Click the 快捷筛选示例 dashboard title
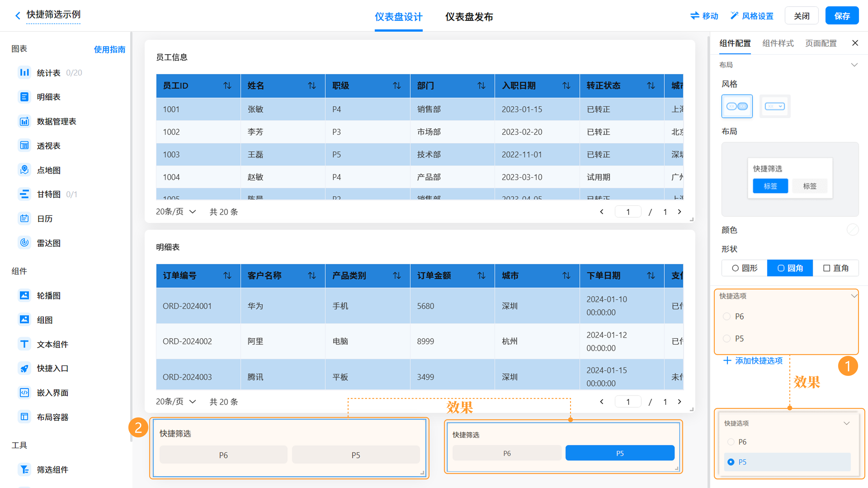The width and height of the screenshot is (868, 488). pos(53,14)
